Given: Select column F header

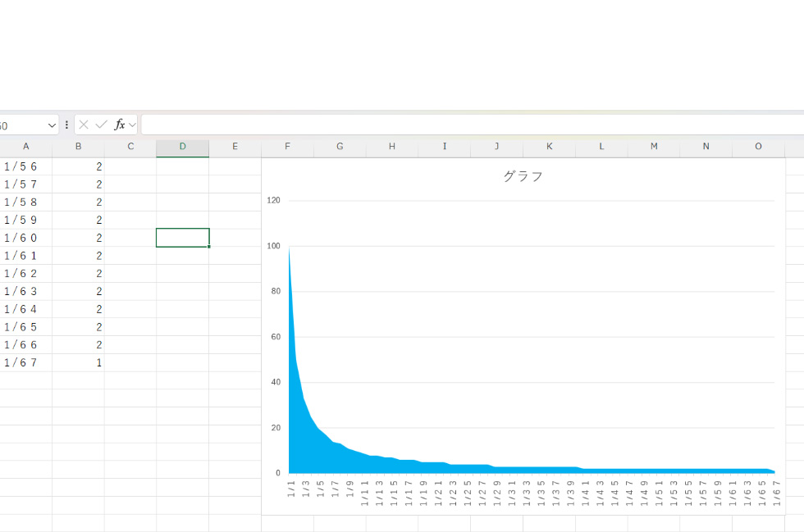Looking at the screenshot, I should pyautogui.click(x=287, y=147).
